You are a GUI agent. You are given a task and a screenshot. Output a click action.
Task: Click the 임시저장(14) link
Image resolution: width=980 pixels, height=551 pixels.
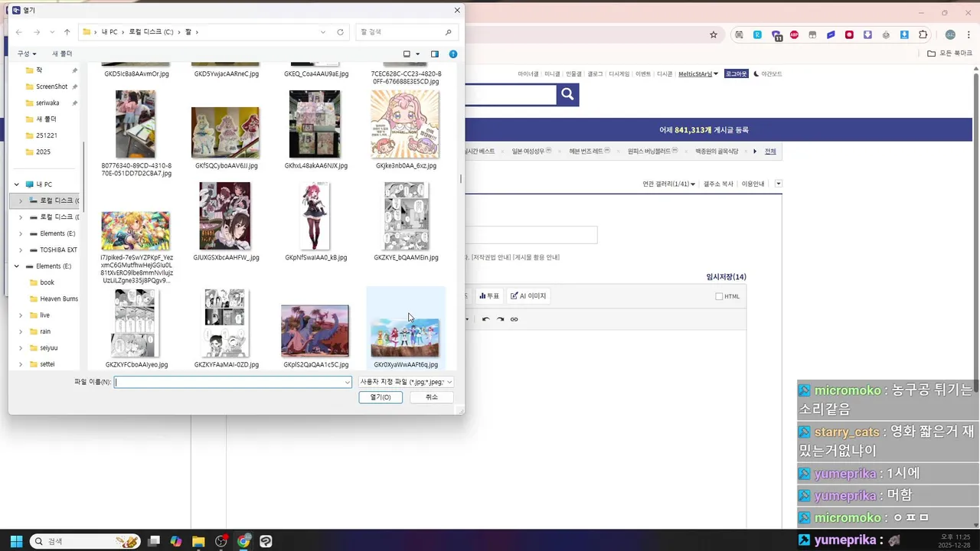tap(726, 277)
